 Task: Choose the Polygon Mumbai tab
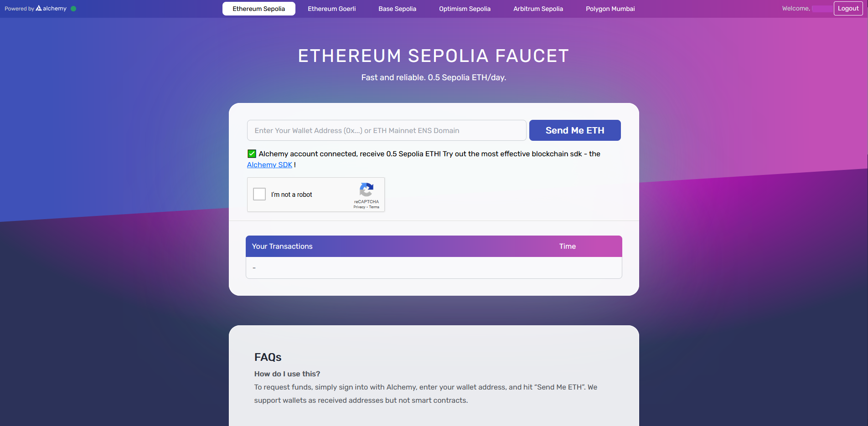(x=610, y=9)
